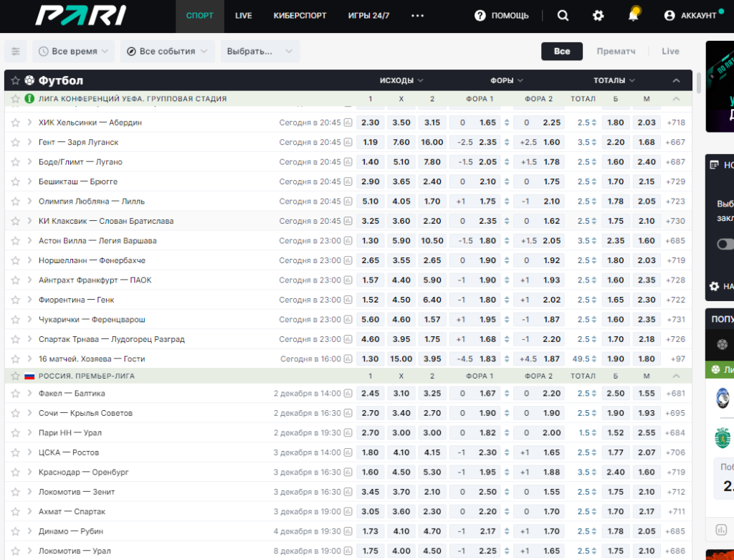Image resolution: width=734 pixels, height=560 pixels.
Task: Click the PARI logo
Action: 81,16
